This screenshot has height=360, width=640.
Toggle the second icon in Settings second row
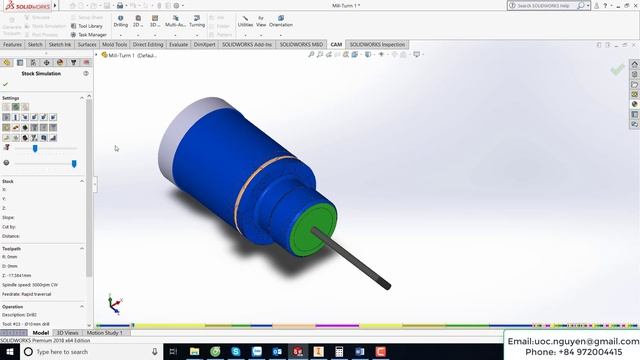point(16,117)
